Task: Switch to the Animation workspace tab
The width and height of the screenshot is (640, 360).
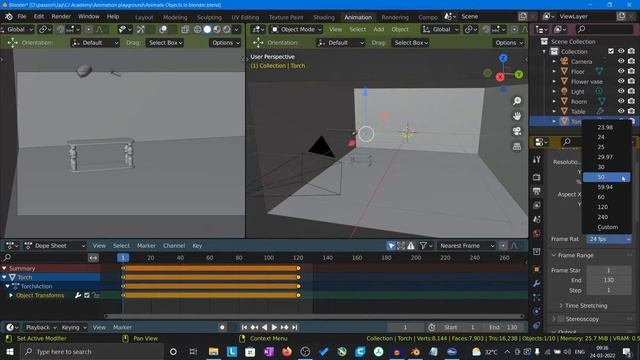Action: 358,17
